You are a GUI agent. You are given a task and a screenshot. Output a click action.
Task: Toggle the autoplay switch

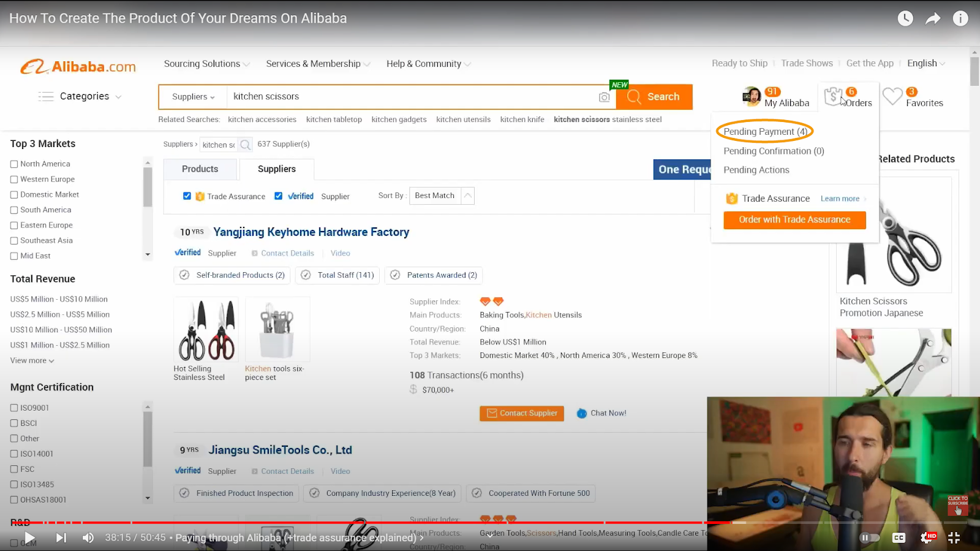click(x=869, y=538)
